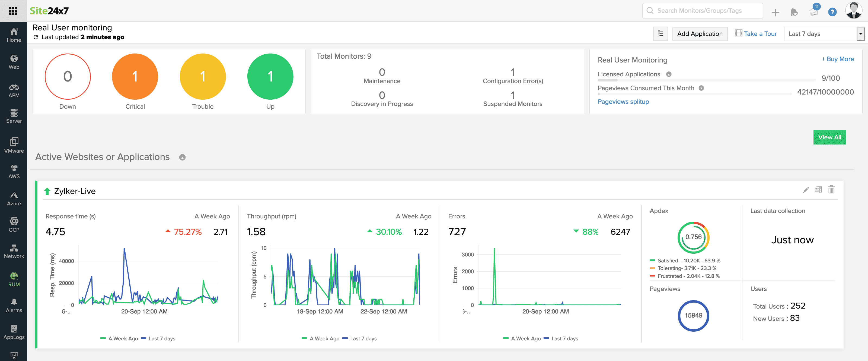This screenshot has height=361, width=868.
Task: Click the Add Application button
Action: 700,33
